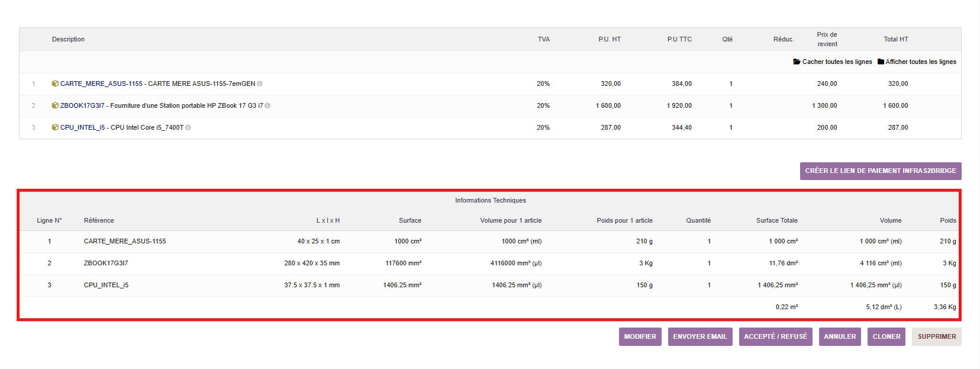980x369 pixels.
Task: Click the product cube icon beside CARTE_MERE_ASUS-1155
Action: point(55,84)
